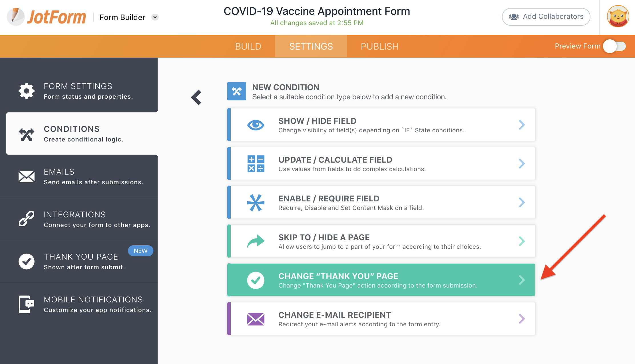Screen dimensions: 635x364
Task: Click the Change E-mail Recipient envelope icon
Action: coord(256,319)
